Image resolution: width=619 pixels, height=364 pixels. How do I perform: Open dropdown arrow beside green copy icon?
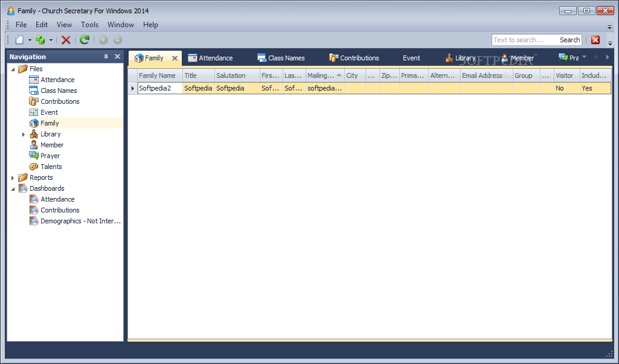coord(51,40)
